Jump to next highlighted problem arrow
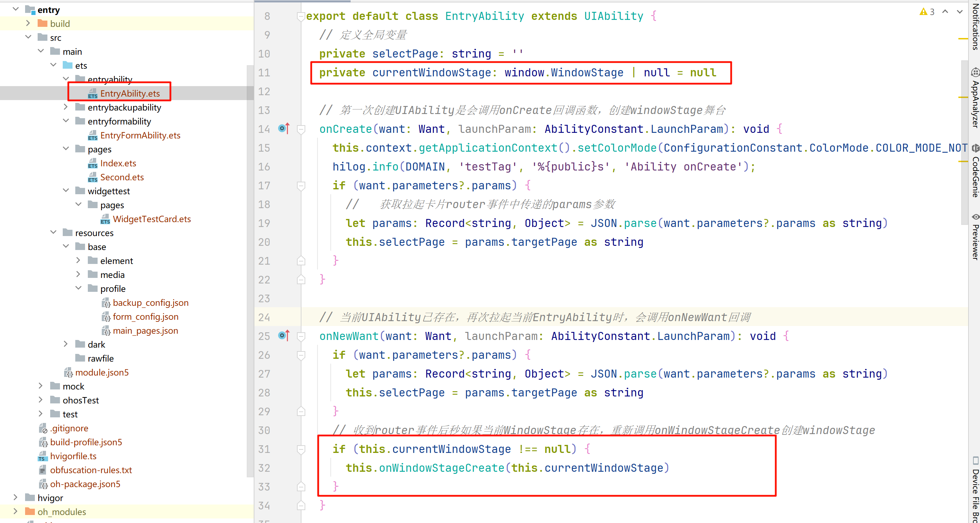 click(959, 12)
